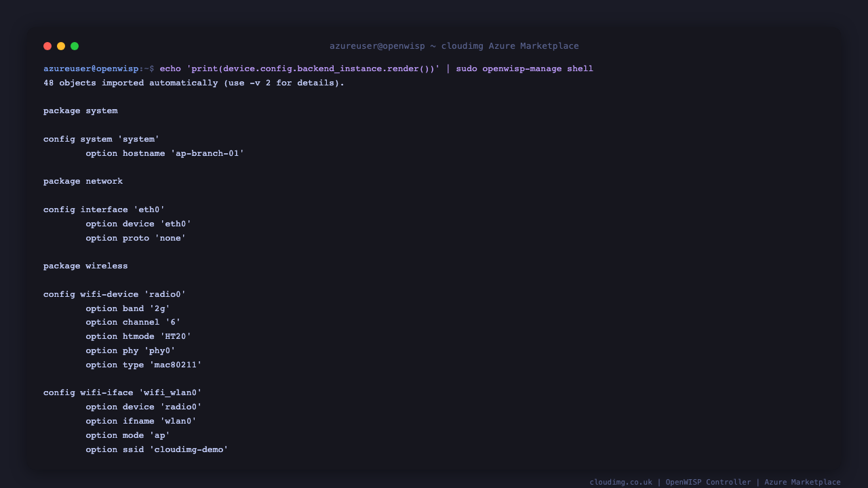Click the prompt text 'azureuser@openwisp'
Screen dimensions: 868x488
pos(91,69)
